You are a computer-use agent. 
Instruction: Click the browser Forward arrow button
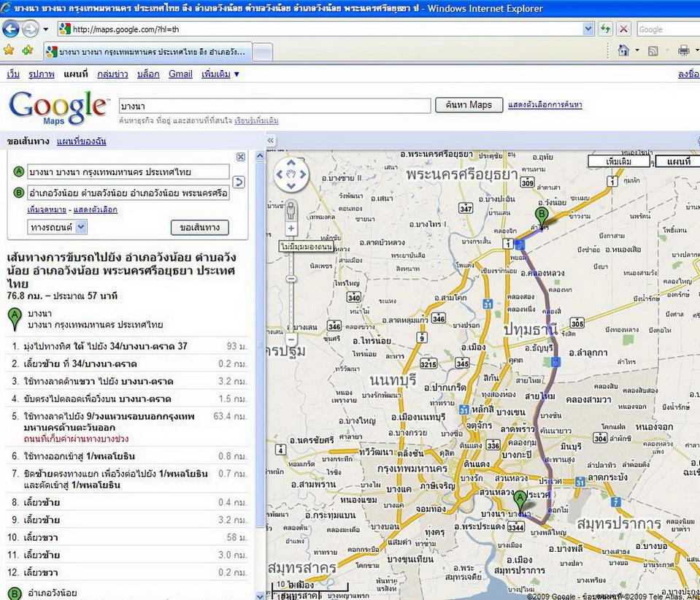pyautogui.click(x=31, y=29)
